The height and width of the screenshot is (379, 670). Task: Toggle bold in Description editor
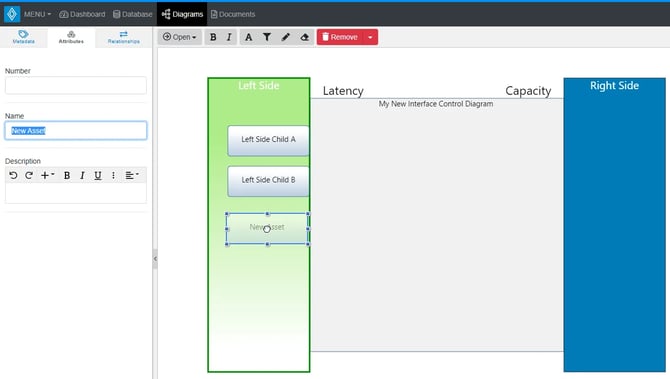pyautogui.click(x=67, y=175)
